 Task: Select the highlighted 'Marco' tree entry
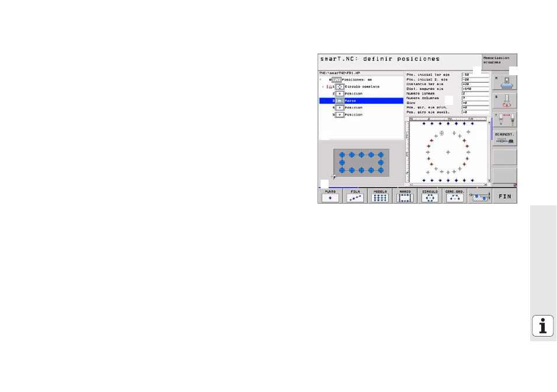coord(361,101)
